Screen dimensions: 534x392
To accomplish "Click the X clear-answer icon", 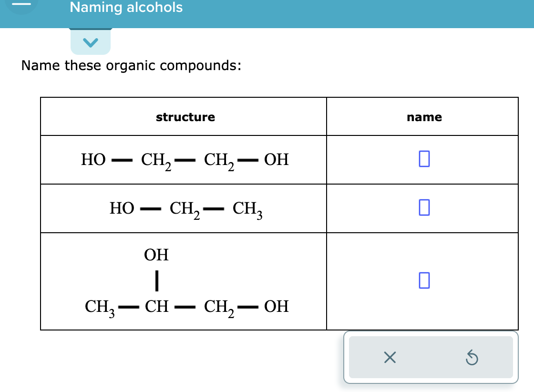I will coord(389,358).
